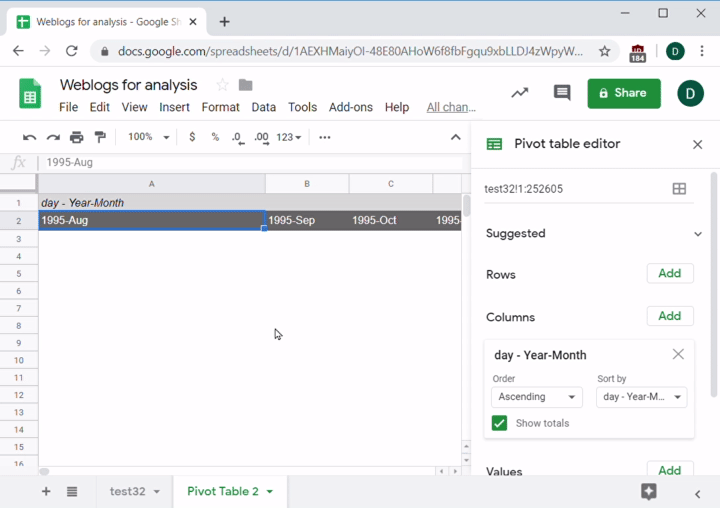This screenshot has height=508, width=720.
Task: Open the Explore button at bottom right
Action: click(x=648, y=491)
